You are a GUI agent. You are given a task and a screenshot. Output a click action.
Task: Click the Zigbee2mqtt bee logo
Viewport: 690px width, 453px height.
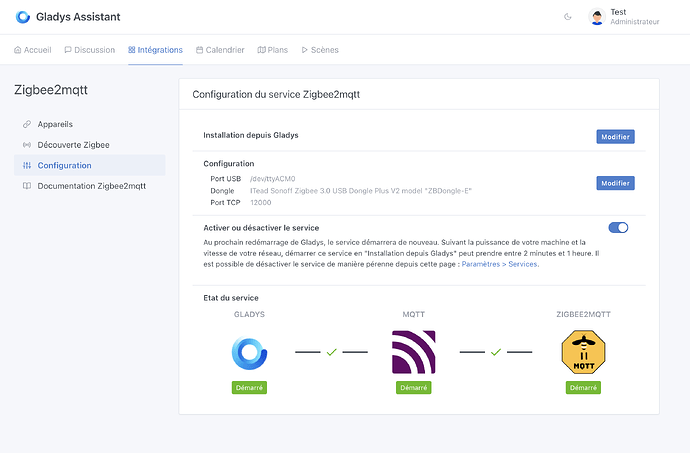[584, 353]
